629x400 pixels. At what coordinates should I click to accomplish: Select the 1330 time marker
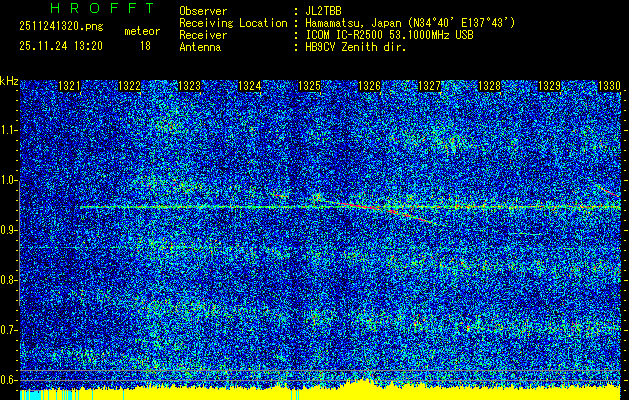[x=609, y=87]
